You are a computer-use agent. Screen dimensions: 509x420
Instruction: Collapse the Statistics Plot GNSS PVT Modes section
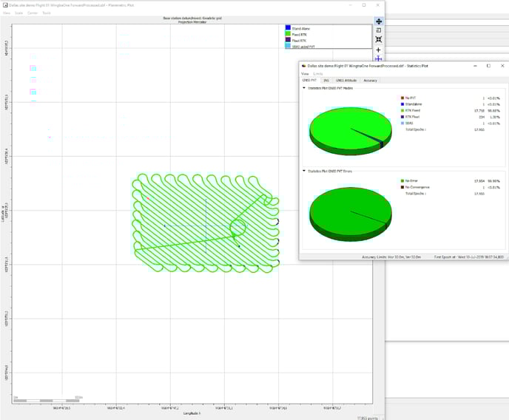(303, 88)
